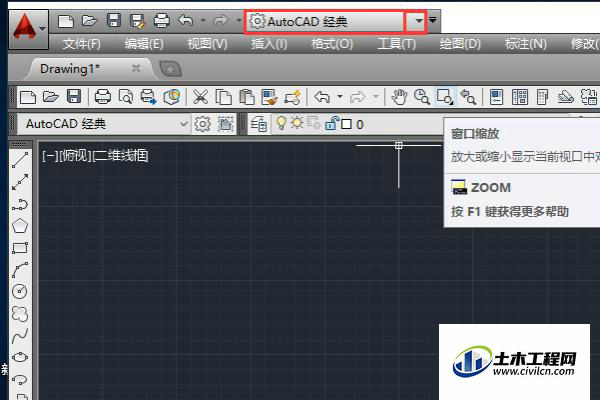Select the Polygon tool
Screen dimensions: 600x400
point(20,226)
